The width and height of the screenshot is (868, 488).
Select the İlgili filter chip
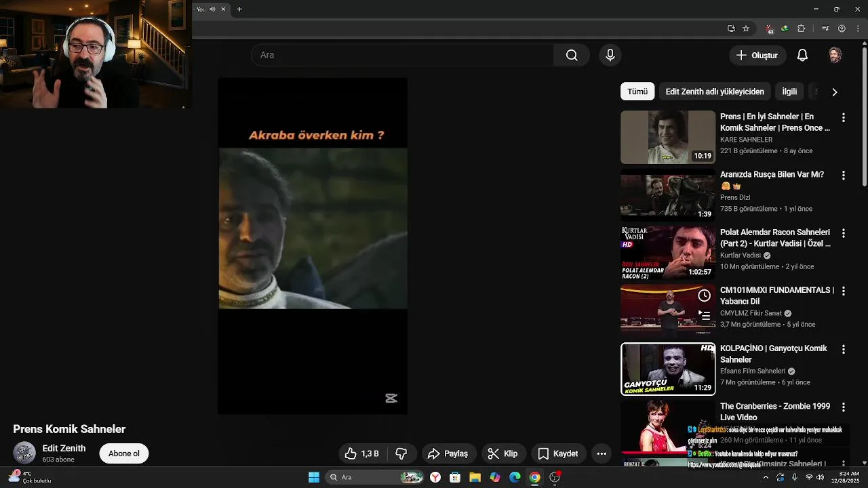789,91
